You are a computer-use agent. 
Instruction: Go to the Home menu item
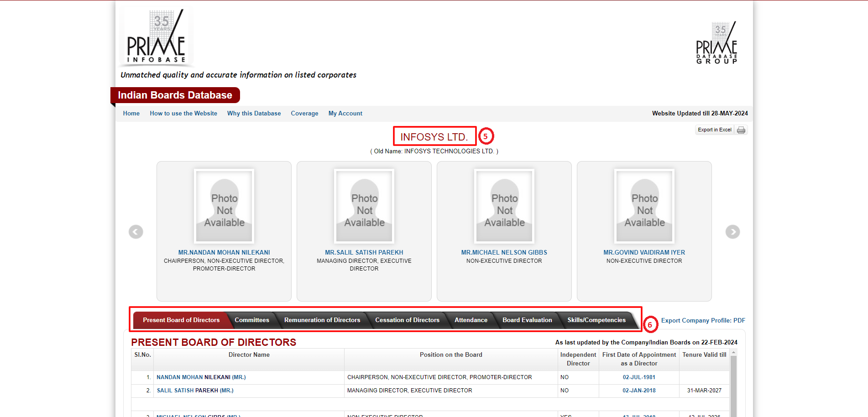(x=131, y=114)
